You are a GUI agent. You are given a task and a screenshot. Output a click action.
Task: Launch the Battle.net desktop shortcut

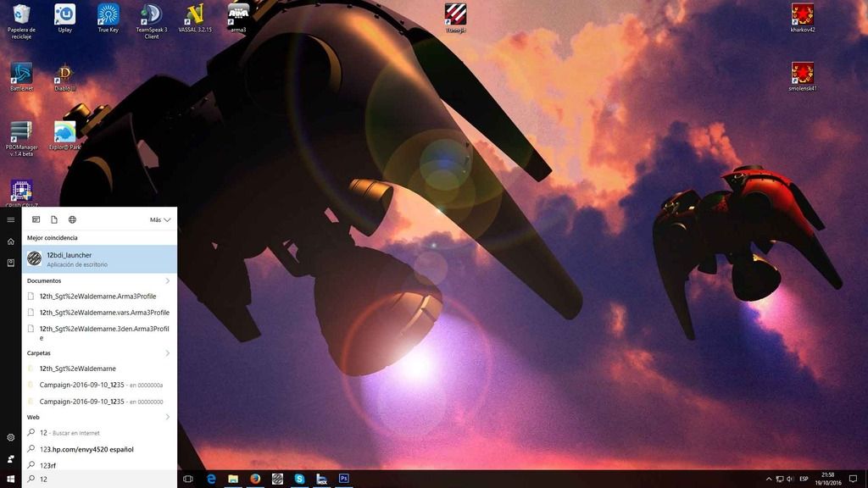tap(21, 77)
